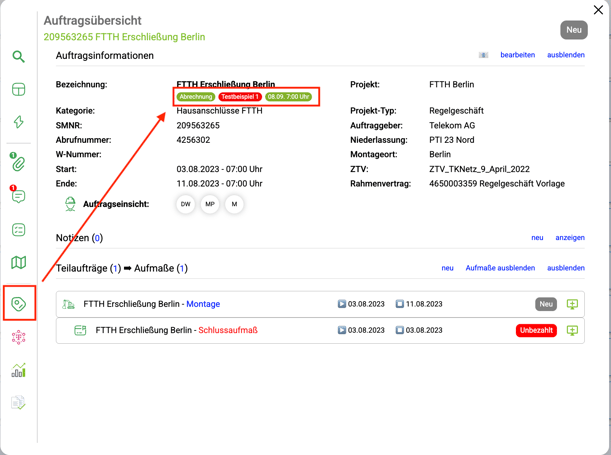The image size is (611, 455).
Task: Click Aufmaße ausblenden to hide measurements
Action: [499, 268]
